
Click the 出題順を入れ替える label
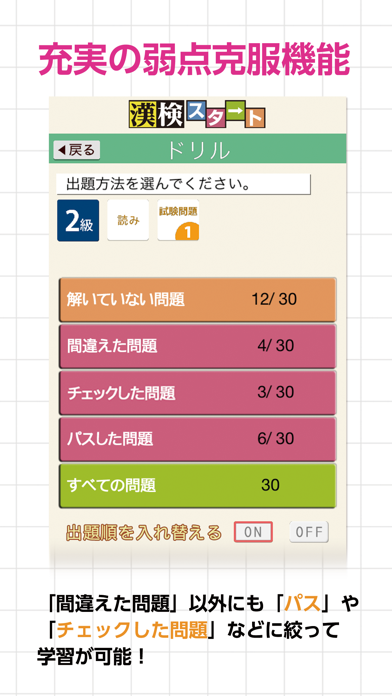click(x=143, y=532)
